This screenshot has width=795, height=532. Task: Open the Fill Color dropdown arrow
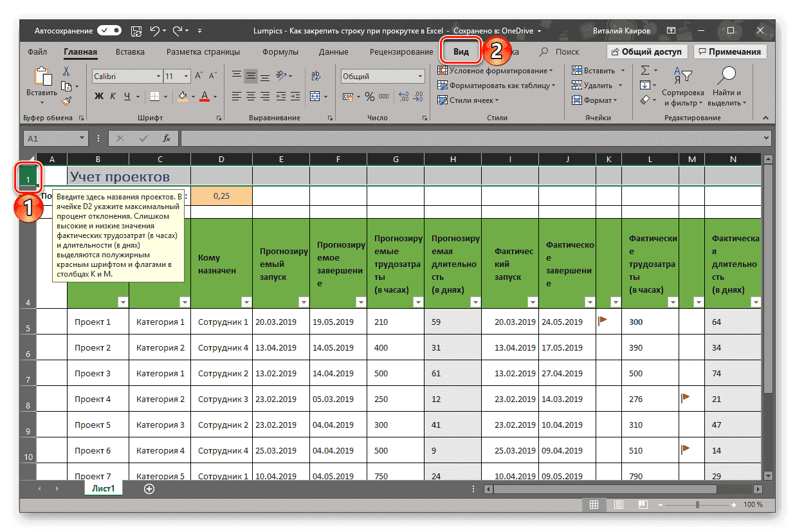click(x=193, y=96)
